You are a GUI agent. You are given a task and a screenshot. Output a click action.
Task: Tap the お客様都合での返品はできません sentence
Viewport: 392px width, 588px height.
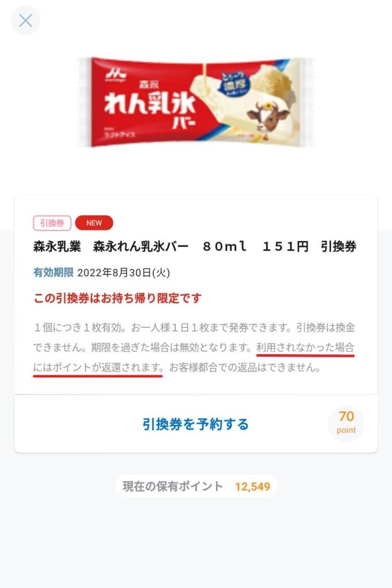(x=245, y=367)
